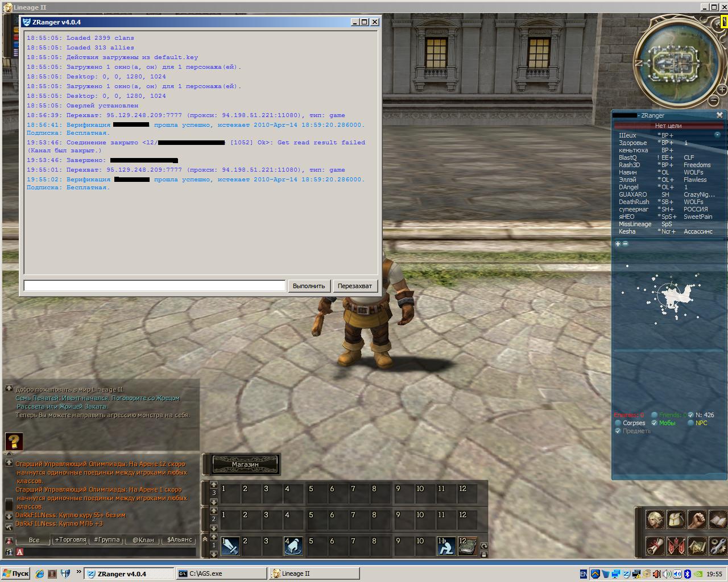Click down arrow on shortcut bar 1
Image resolution: width=728 pixels, height=582 pixels.
pos(214,554)
